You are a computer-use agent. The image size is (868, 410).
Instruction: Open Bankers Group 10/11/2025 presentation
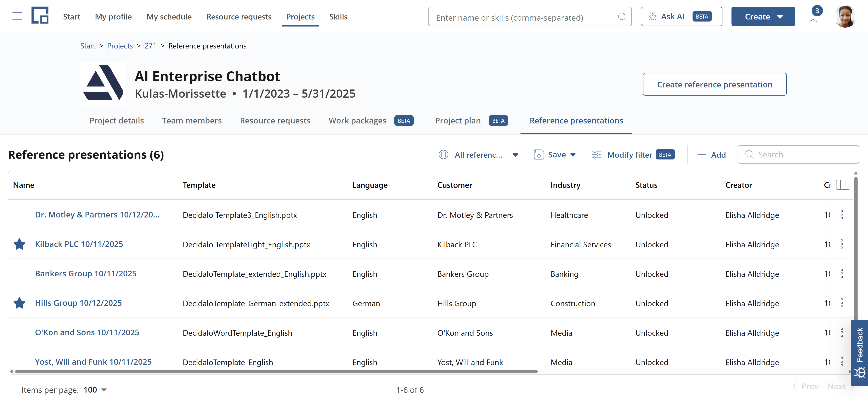pos(86,273)
